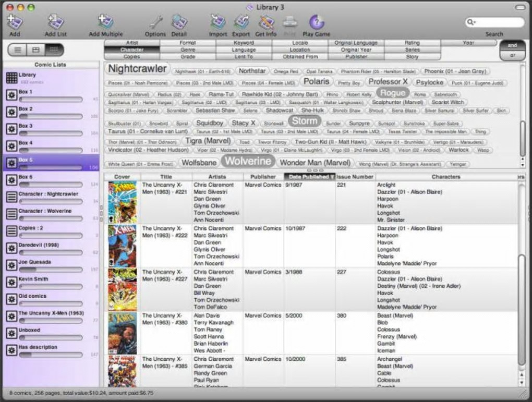The width and height of the screenshot is (532, 402).
Task: Click the Joe Quesada progress bar
Action: tap(51, 270)
